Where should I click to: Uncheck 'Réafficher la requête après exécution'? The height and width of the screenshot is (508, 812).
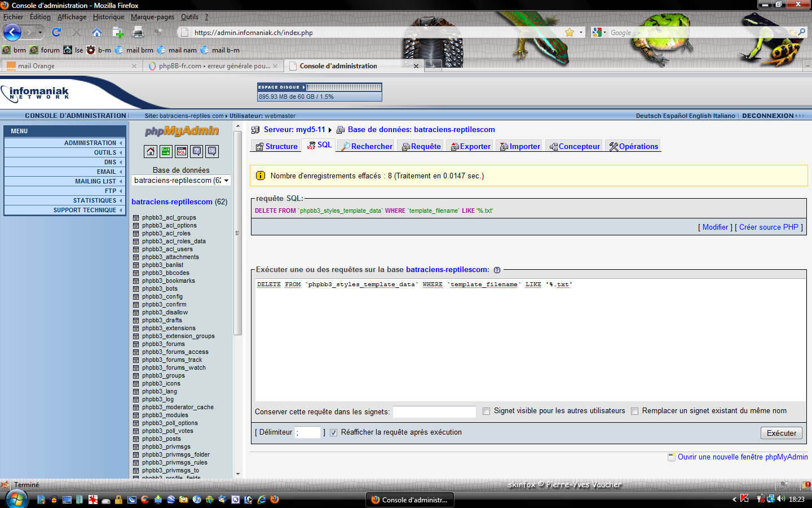click(x=333, y=433)
